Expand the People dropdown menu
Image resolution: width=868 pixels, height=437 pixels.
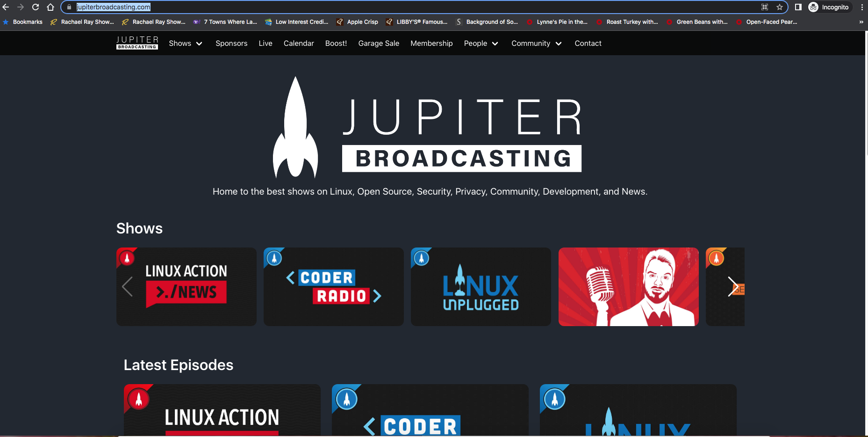481,44
